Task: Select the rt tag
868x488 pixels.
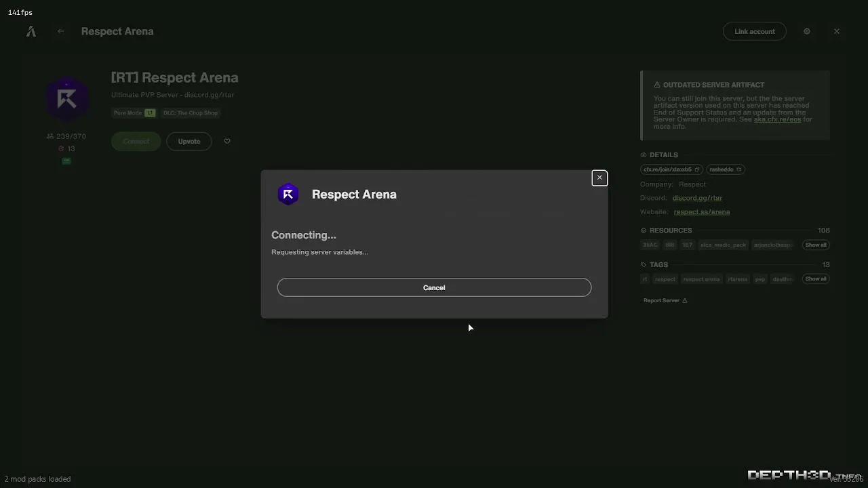Action: (645, 279)
